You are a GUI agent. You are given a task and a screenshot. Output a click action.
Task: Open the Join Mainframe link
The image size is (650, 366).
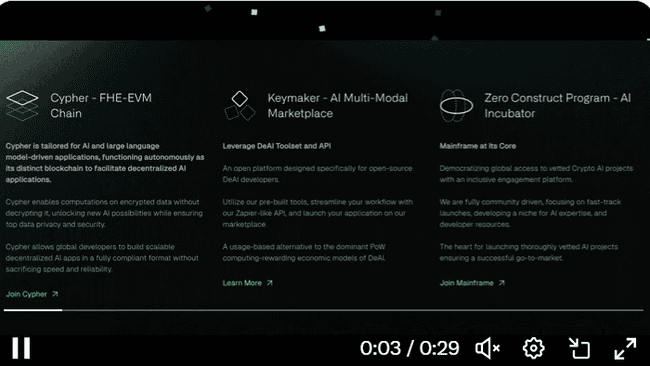[472, 283]
